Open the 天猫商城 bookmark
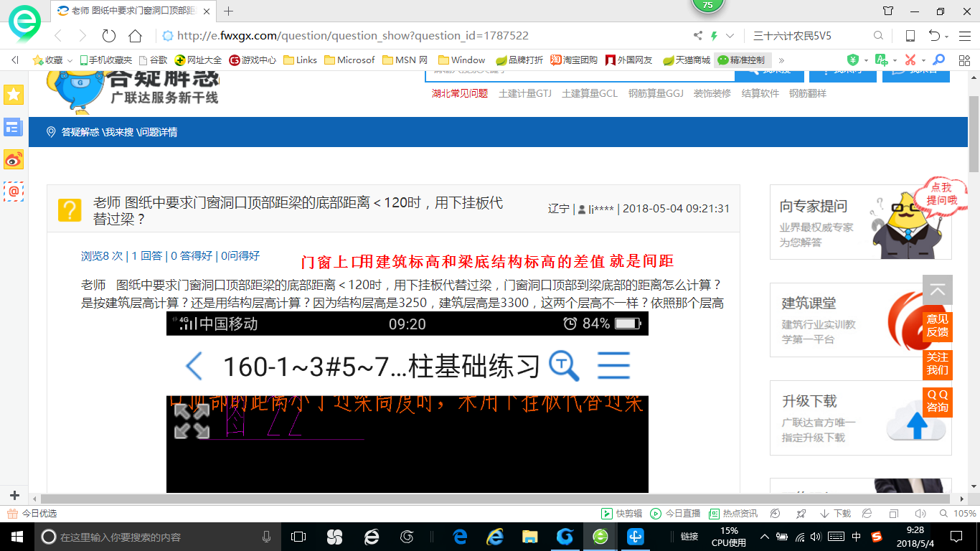This screenshot has height=551, width=980. point(687,60)
